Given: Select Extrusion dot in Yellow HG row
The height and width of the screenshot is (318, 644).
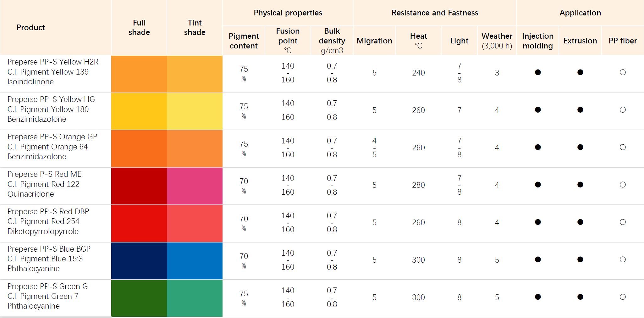Looking at the screenshot, I should [580, 110].
